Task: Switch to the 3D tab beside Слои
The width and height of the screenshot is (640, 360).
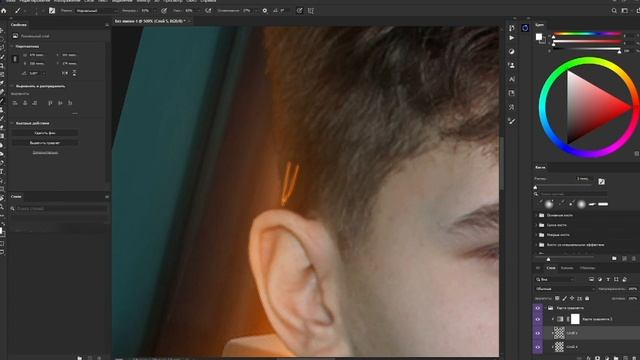Action: tap(538, 268)
